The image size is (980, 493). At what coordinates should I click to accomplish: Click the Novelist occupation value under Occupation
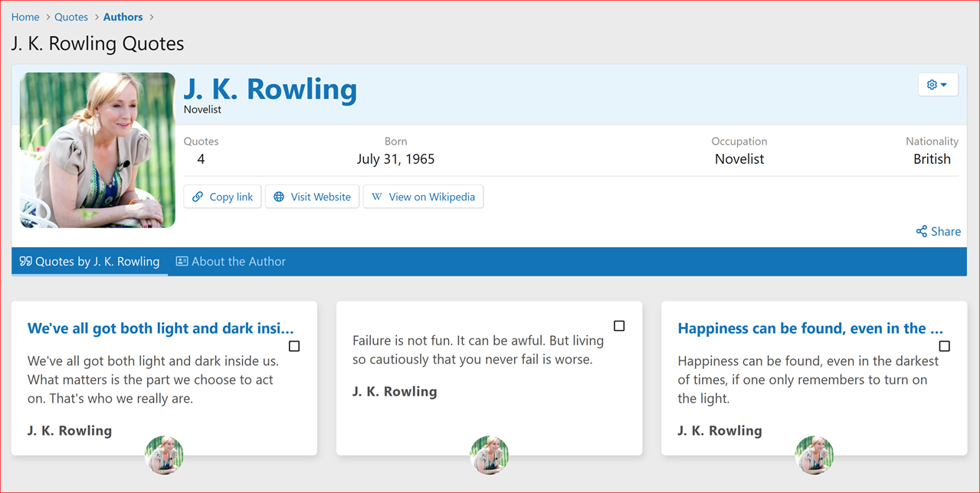click(x=739, y=159)
